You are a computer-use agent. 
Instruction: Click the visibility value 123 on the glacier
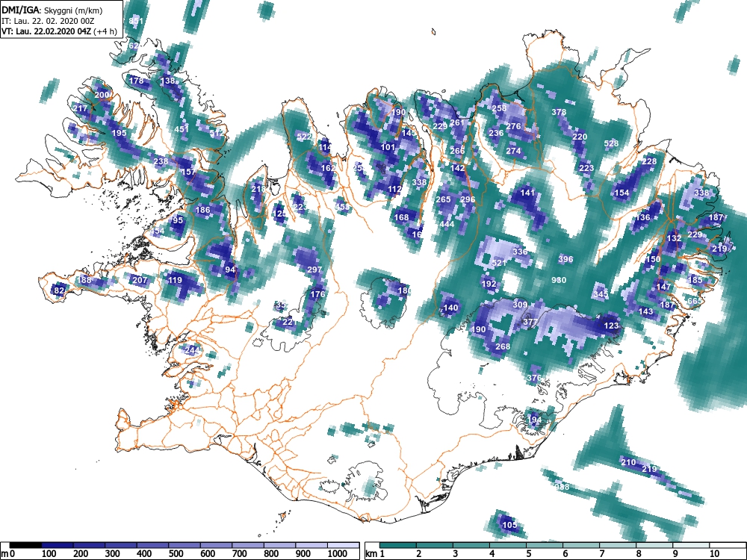[611, 326]
